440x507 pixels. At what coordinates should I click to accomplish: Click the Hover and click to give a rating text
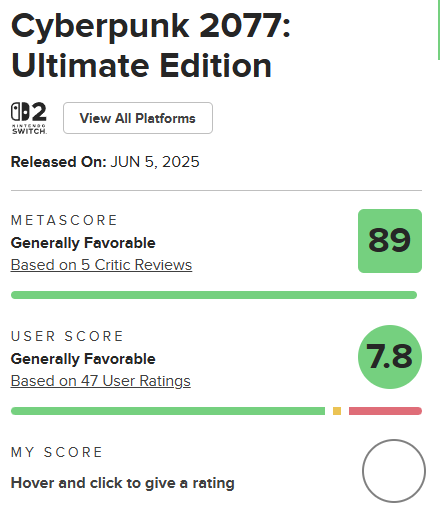pyautogui.click(x=123, y=483)
